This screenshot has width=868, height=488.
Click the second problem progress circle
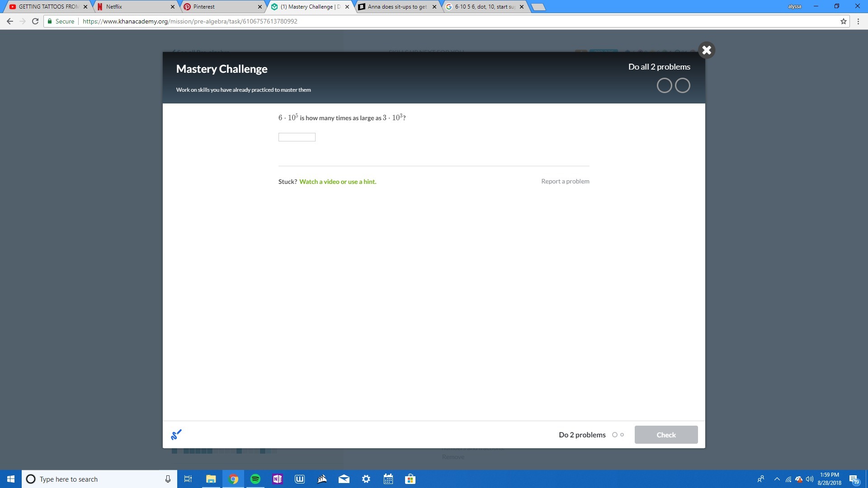682,85
